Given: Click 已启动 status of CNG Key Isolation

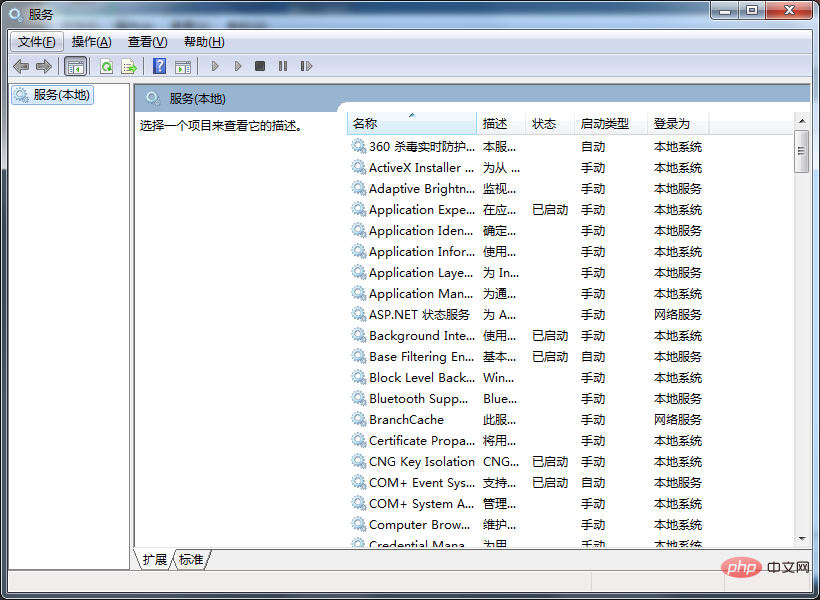Looking at the screenshot, I should pos(550,461).
